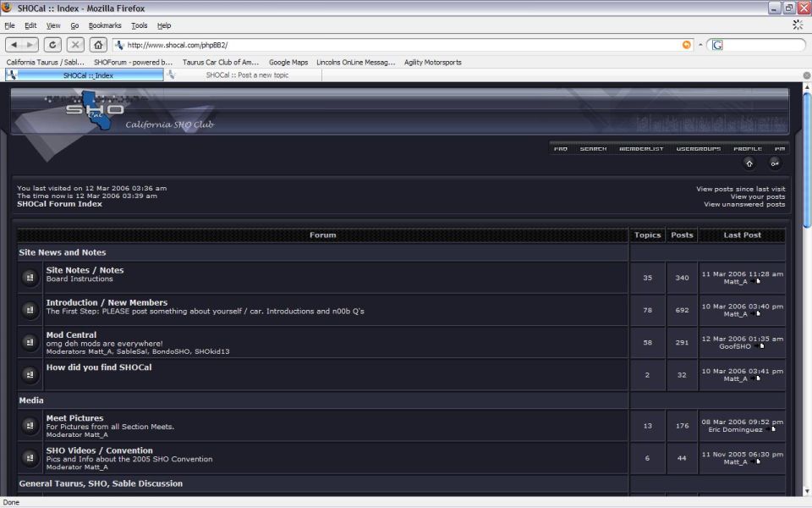This screenshot has width=812, height=508.
Task: Click the Firefox icon in title bar
Action: tap(8, 8)
